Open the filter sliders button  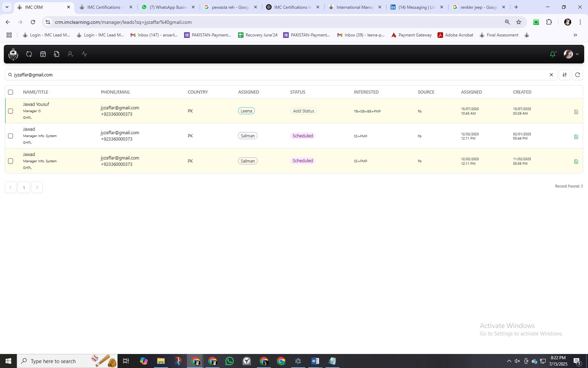[565, 75]
